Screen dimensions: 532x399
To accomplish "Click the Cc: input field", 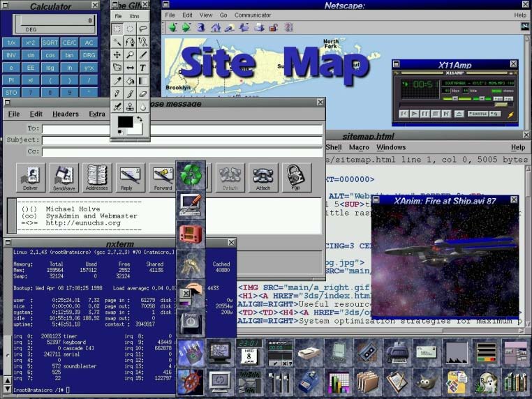I will pos(182,152).
